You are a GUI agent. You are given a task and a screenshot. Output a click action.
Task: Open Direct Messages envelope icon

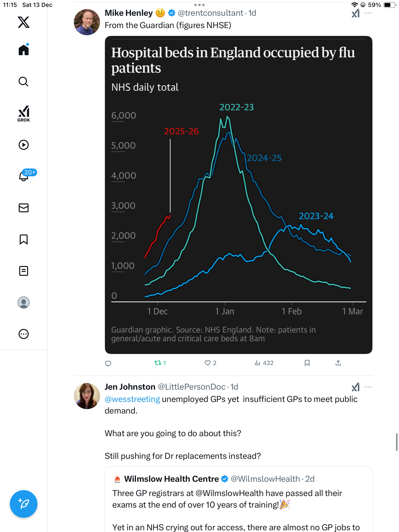[24, 208]
